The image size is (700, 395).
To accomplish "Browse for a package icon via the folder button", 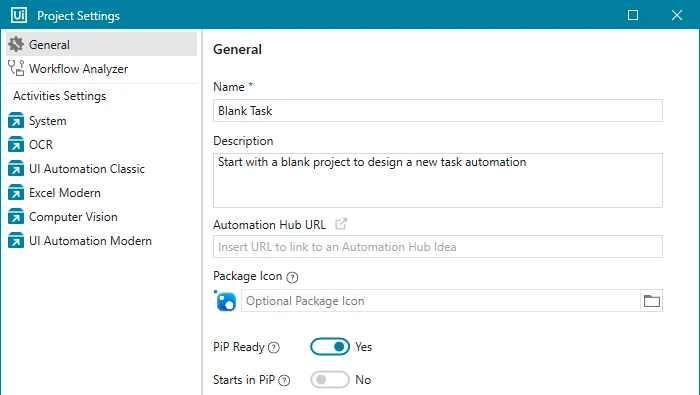I will (651, 301).
